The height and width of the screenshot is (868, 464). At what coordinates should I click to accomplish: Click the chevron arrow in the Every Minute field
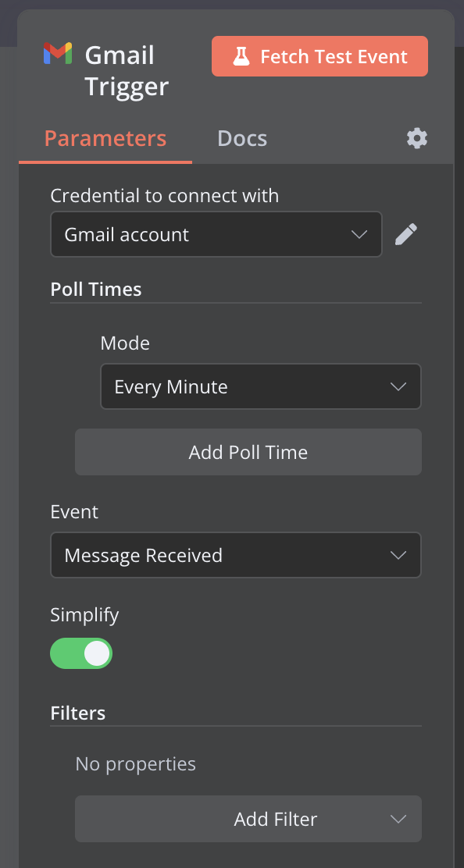coord(398,387)
